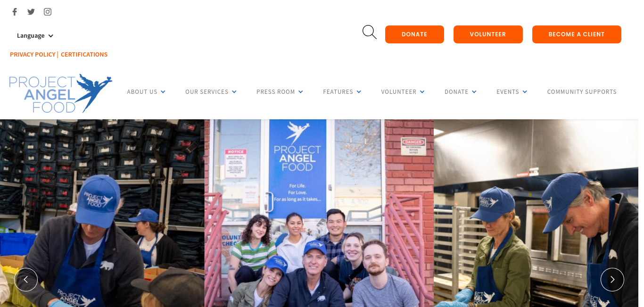This screenshot has height=307, width=644.
Task: Open the Facebook social icon
Action: [15, 12]
